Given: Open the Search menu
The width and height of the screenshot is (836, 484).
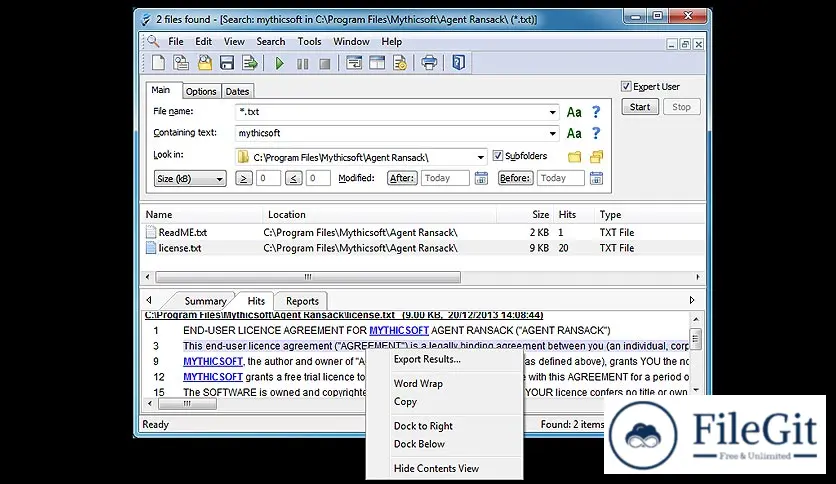Looking at the screenshot, I should pos(271,42).
